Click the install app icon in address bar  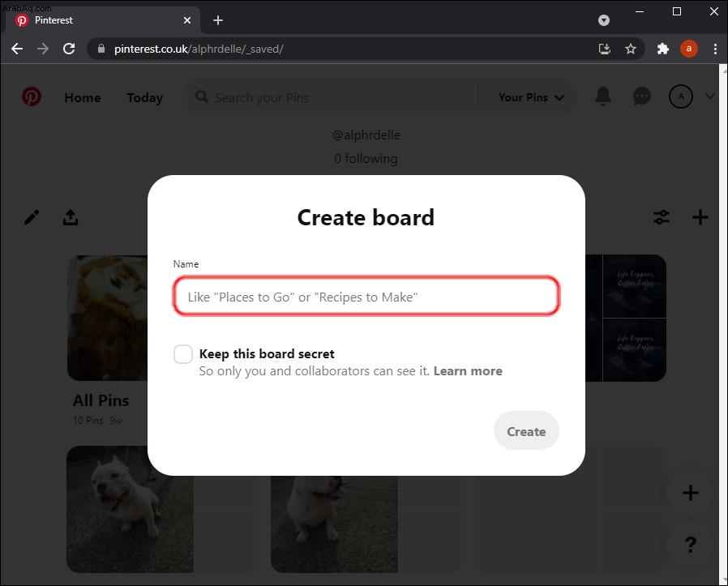click(x=605, y=49)
